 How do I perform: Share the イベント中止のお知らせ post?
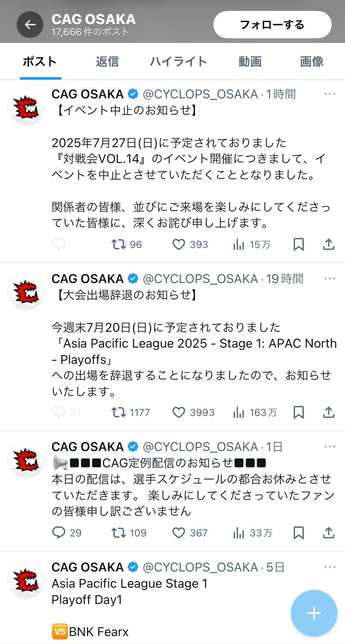click(329, 244)
